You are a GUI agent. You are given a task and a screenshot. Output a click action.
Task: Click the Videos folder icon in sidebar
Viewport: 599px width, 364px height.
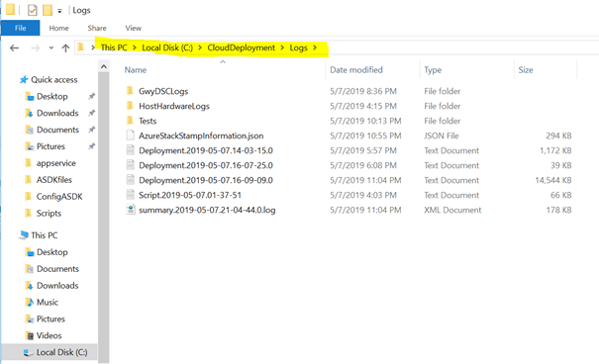(30, 335)
